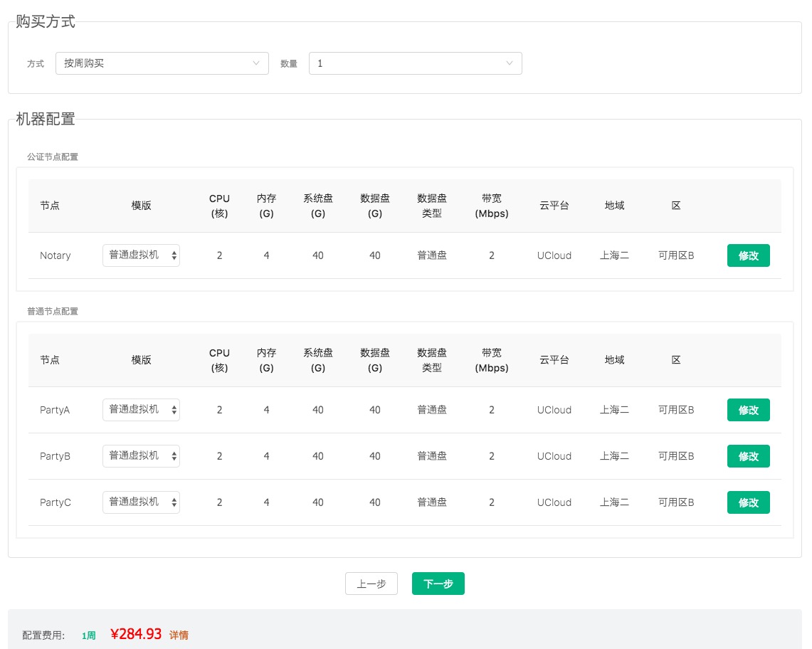The image size is (812, 649).
Task: Click 修改 for the PartyC node
Action: pyautogui.click(x=748, y=502)
